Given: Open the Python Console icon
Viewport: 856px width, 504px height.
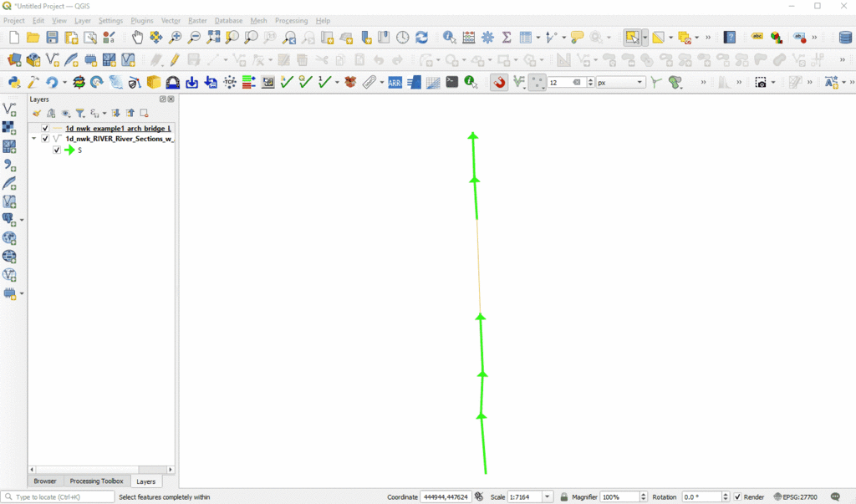Looking at the screenshot, I should point(14,82).
